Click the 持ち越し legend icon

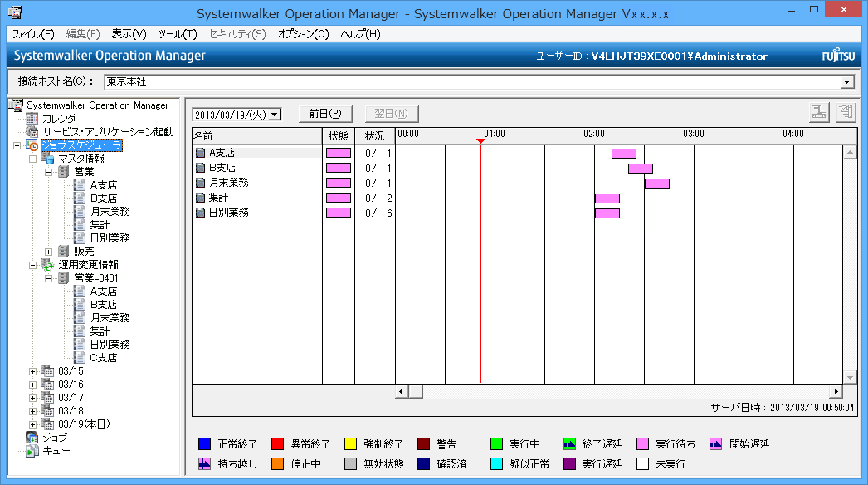(x=204, y=464)
